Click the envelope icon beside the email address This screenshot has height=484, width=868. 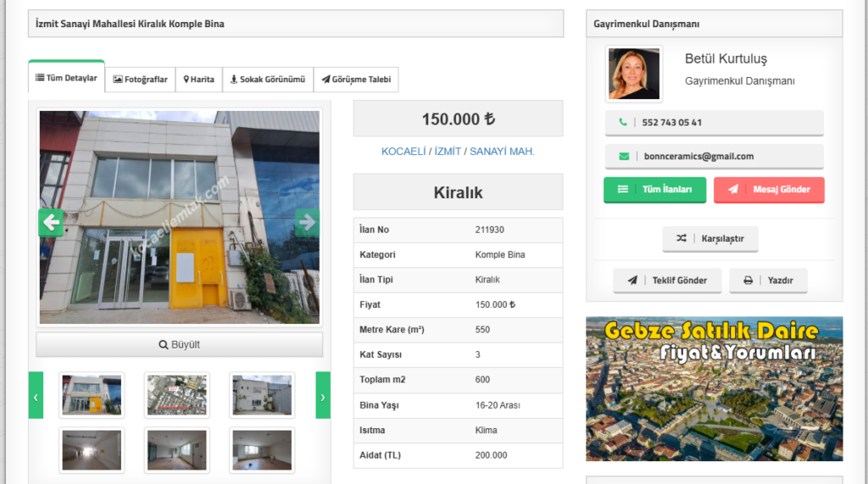coord(624,156)
